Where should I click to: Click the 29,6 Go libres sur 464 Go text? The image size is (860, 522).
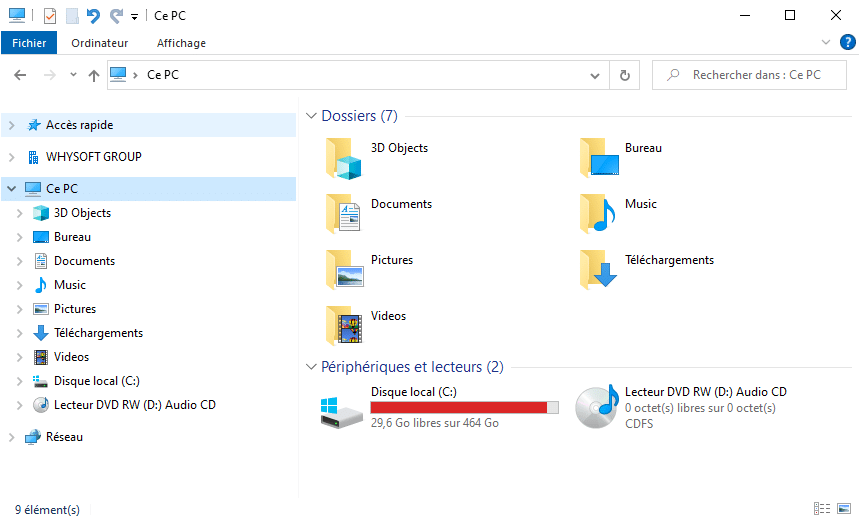pyautogui.click(x=434, y=423)
